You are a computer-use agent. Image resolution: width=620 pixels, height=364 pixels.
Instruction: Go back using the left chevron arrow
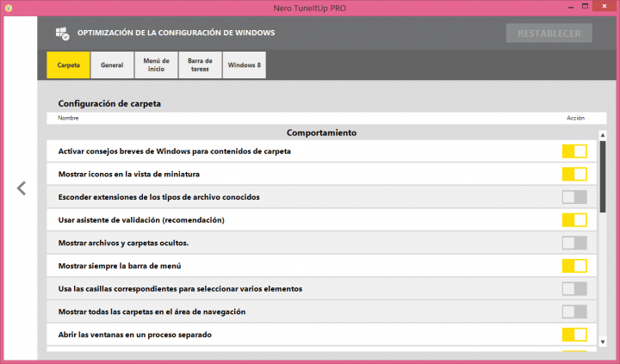click(x=22, y=188)
